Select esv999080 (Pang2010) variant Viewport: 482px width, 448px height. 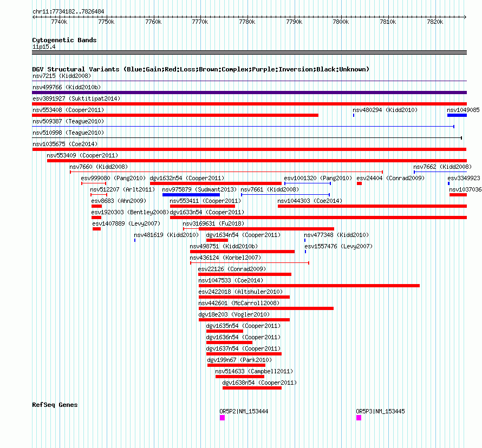pos(113,178)
